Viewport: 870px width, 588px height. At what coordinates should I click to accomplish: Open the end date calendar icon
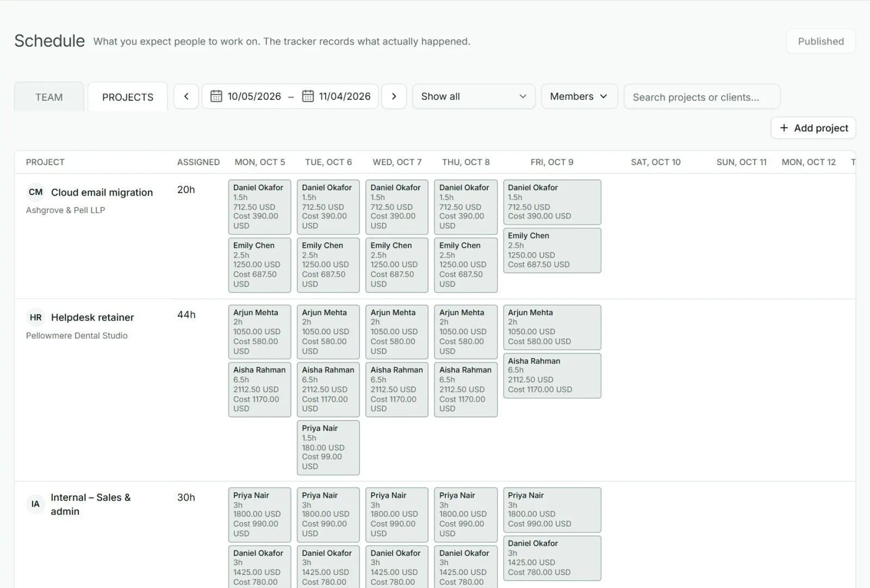point(308,96)
